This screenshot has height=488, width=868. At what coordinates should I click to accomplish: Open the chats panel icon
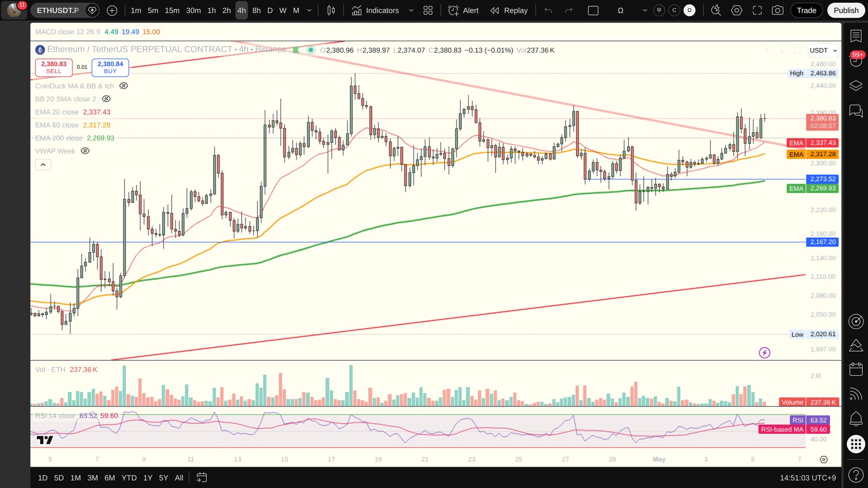coord(856,111)
